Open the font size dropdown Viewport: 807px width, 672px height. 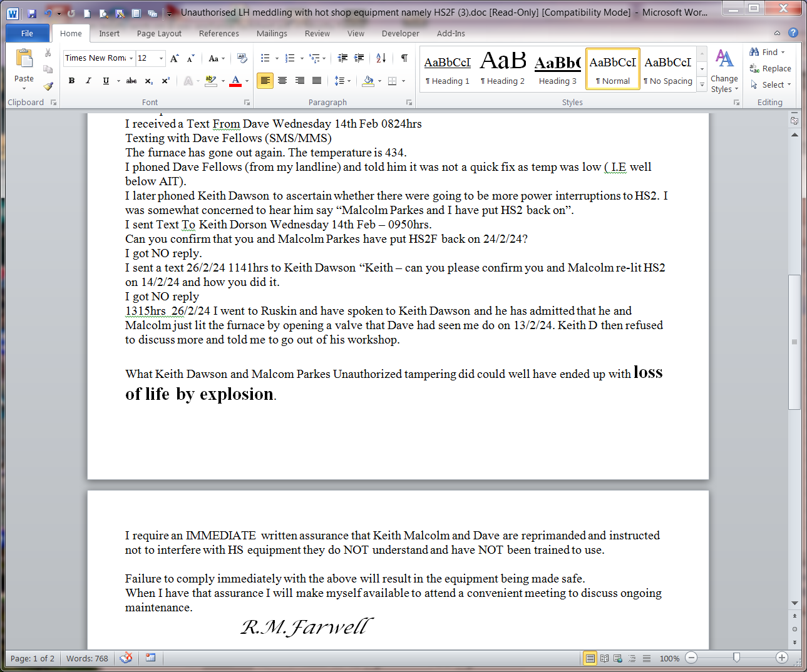coord(161,58)
